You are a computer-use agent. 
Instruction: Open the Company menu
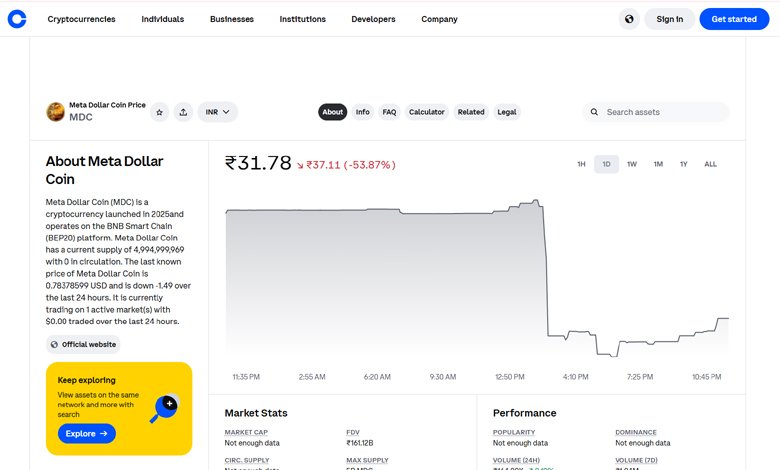click(439, 19)
